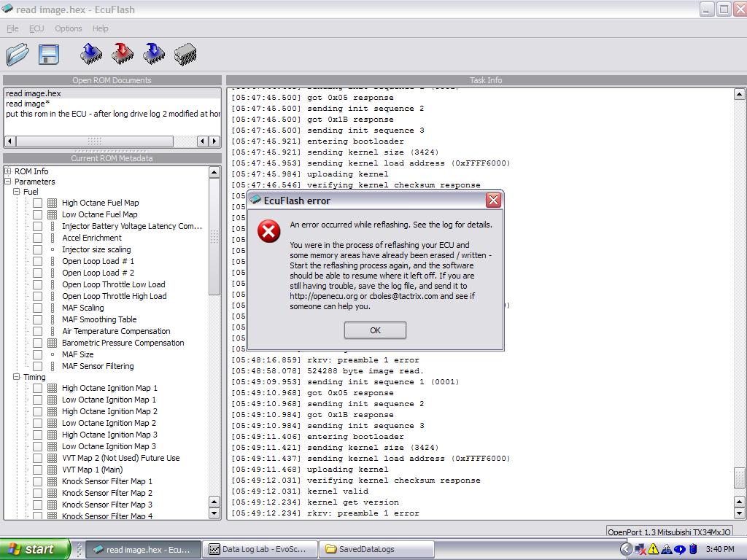Collapse the Parameters tree node
The height and width of the screenshot is (560, 747).
pos(7,182)
